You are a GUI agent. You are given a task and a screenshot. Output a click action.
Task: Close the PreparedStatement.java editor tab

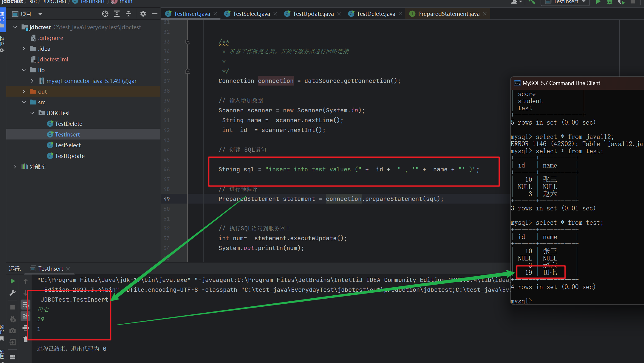485,14
